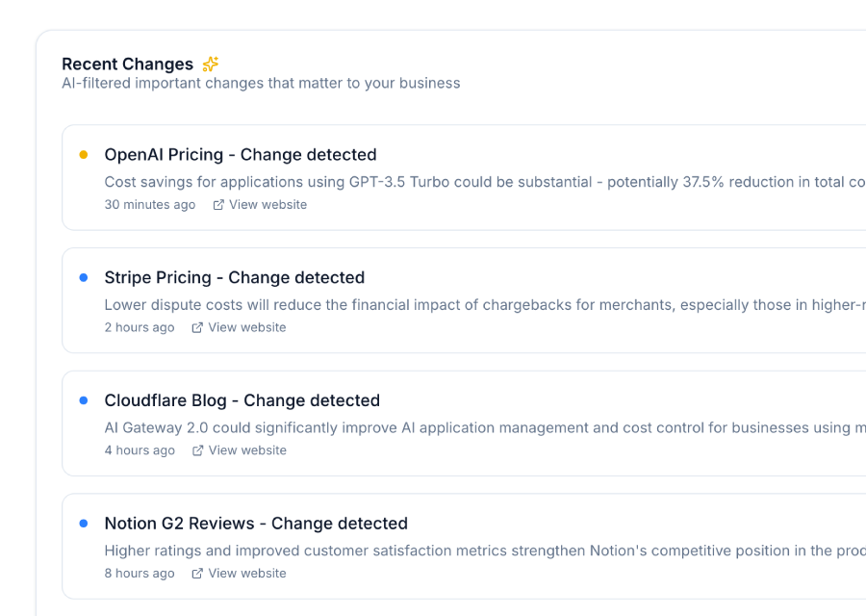Click the yellow status dot next to OpenAI Pricing

coord(84,155)
